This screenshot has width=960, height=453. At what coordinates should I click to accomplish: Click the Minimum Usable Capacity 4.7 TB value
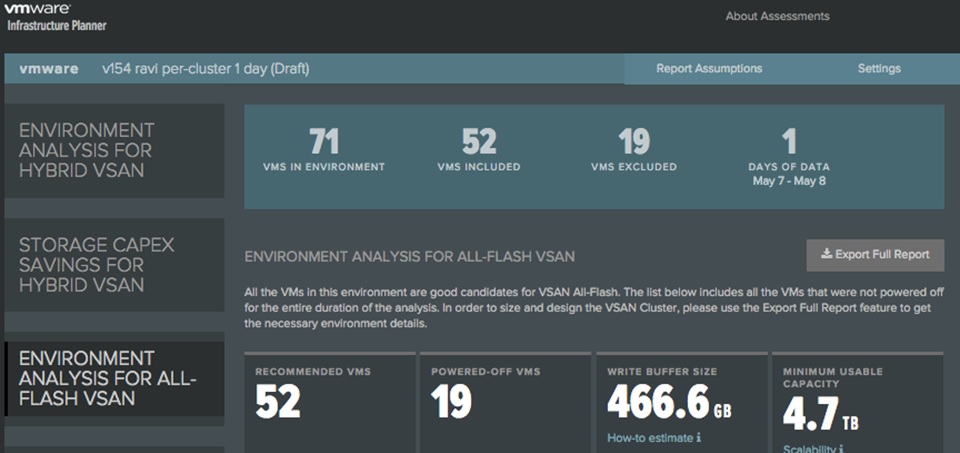tap(820, 414)
